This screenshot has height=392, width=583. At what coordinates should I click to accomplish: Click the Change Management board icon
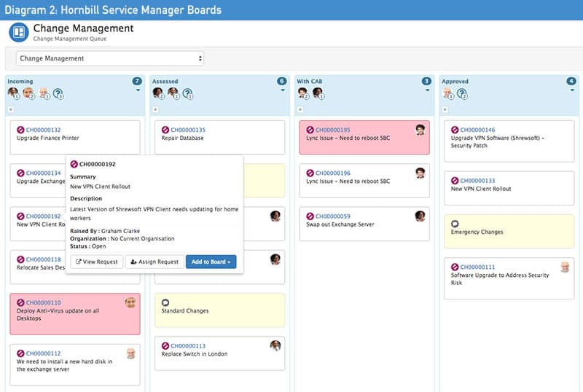coord(19,32)
